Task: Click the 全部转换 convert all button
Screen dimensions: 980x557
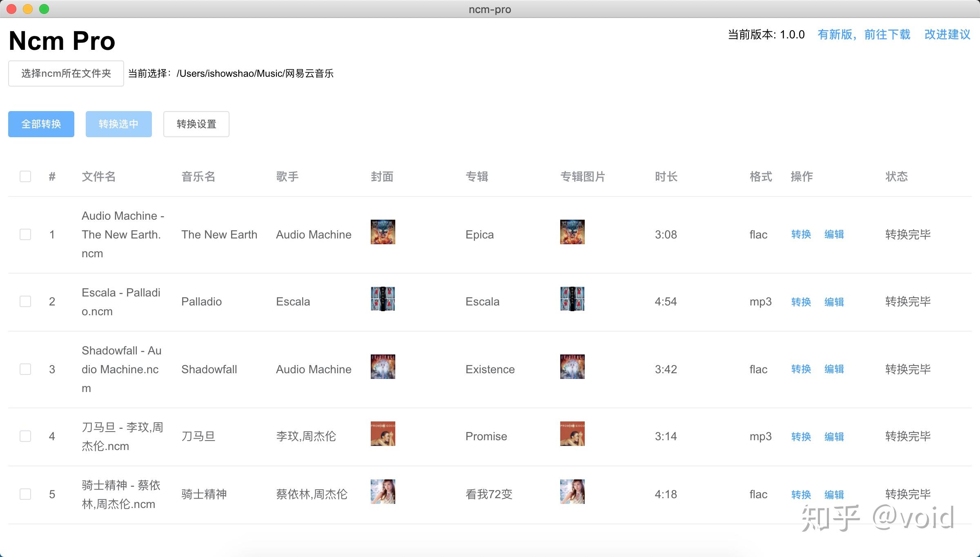Action: point(41,124)
